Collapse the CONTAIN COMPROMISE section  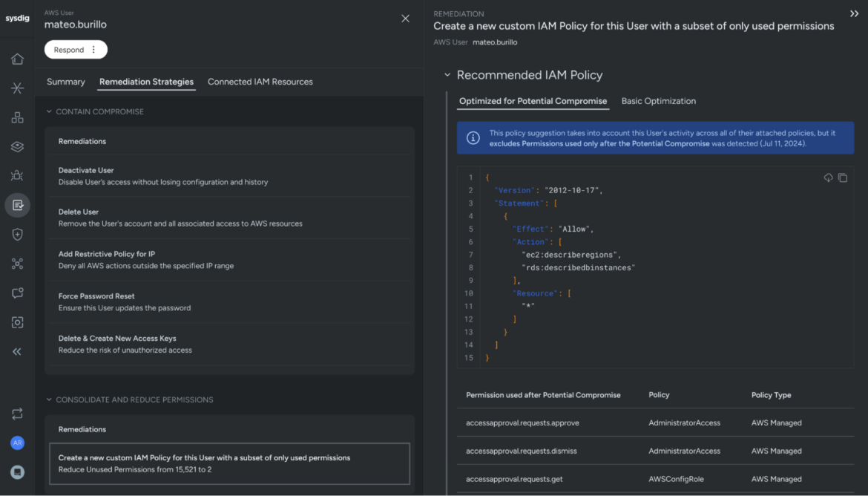[50, 110]
